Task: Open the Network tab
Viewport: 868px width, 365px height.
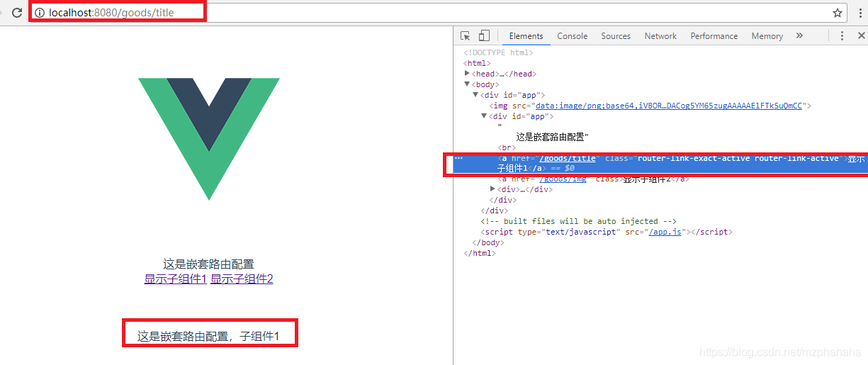Action: [660, 36]
